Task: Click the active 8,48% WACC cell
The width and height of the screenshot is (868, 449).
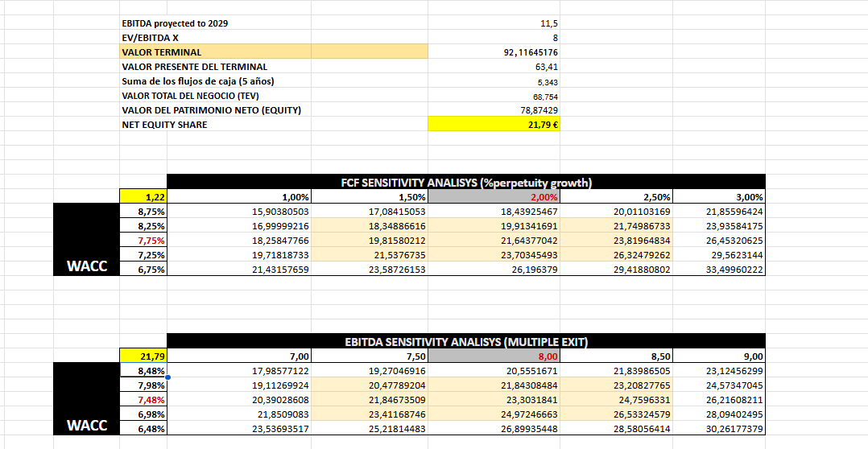Action: click(143, 370)
